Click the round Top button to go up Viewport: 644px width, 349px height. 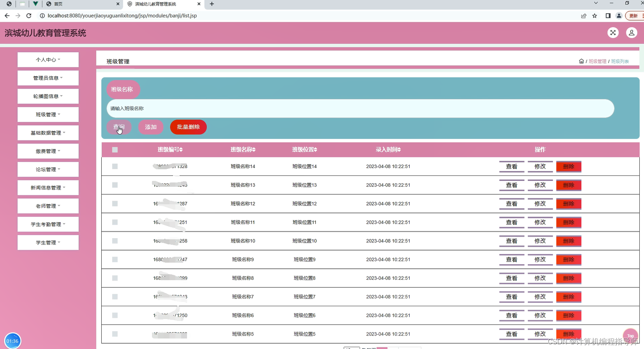630,335
